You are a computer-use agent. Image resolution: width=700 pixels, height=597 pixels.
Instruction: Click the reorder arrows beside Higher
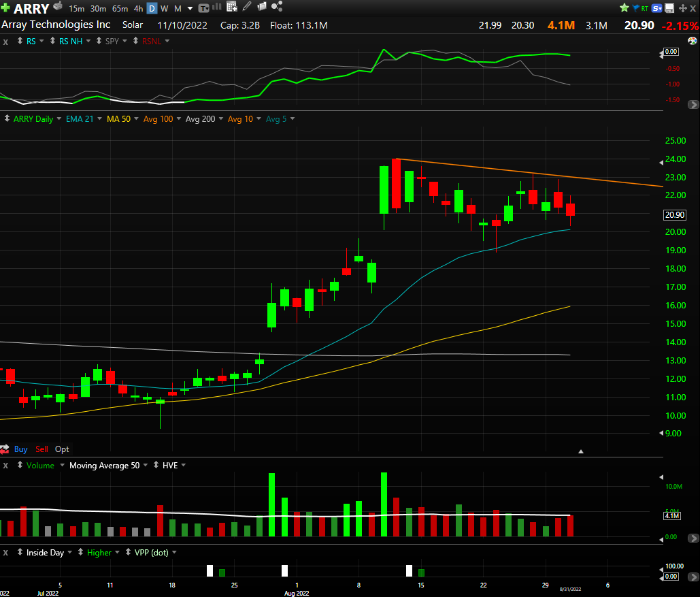click(x=80, y=552)
